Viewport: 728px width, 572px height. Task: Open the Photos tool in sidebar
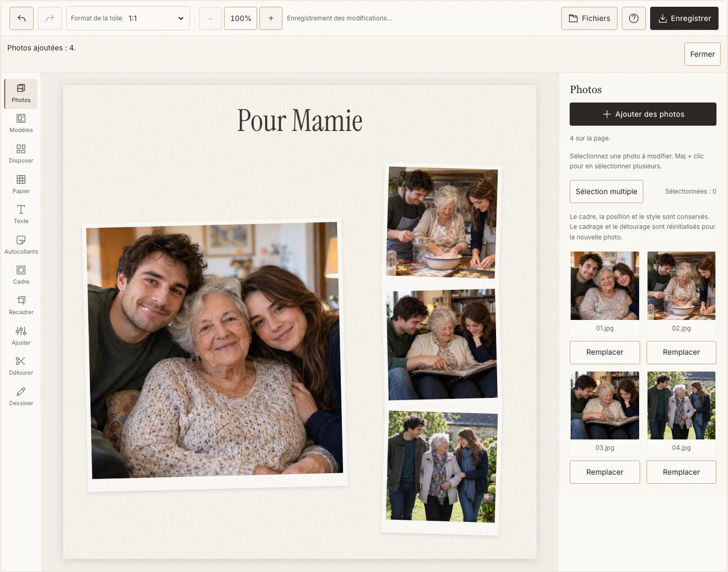point(21,93)
